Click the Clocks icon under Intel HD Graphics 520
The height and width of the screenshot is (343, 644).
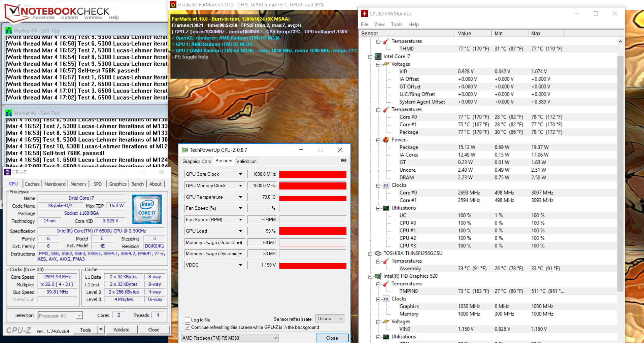tap(386, 299)
